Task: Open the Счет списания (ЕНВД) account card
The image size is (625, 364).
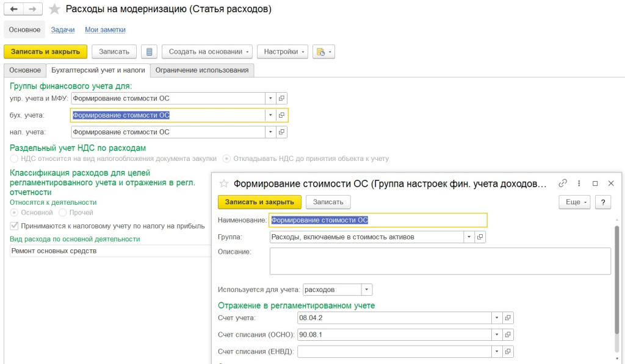Action: (508, 351)
